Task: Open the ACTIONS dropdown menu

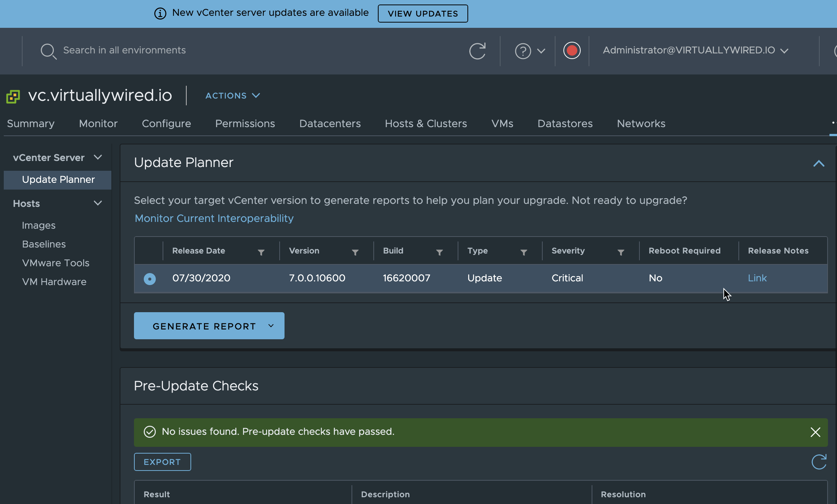Action: coord(233,96)
